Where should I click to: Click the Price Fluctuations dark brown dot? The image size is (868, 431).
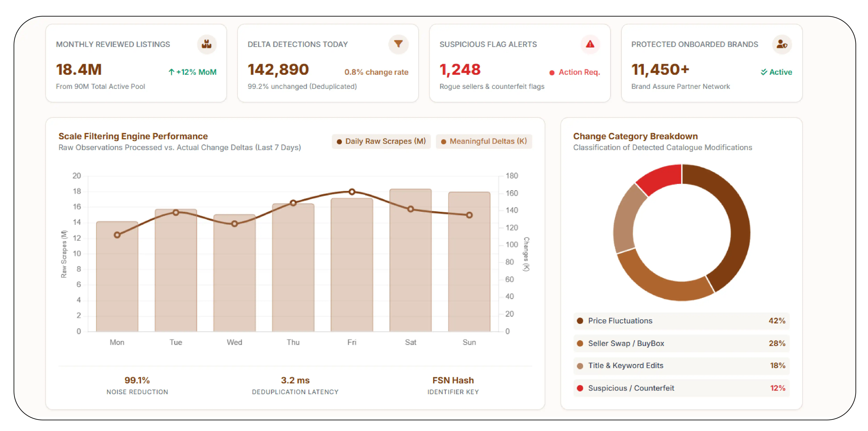580,321
